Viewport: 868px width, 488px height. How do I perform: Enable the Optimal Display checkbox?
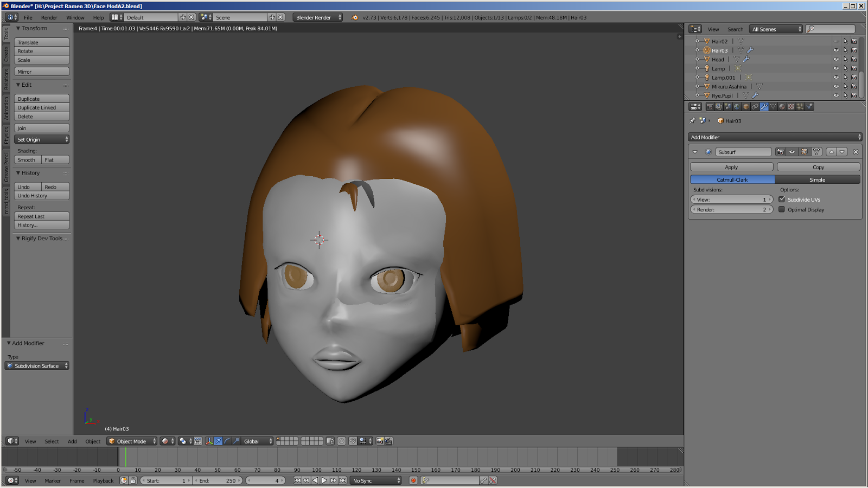coord(782,209)
